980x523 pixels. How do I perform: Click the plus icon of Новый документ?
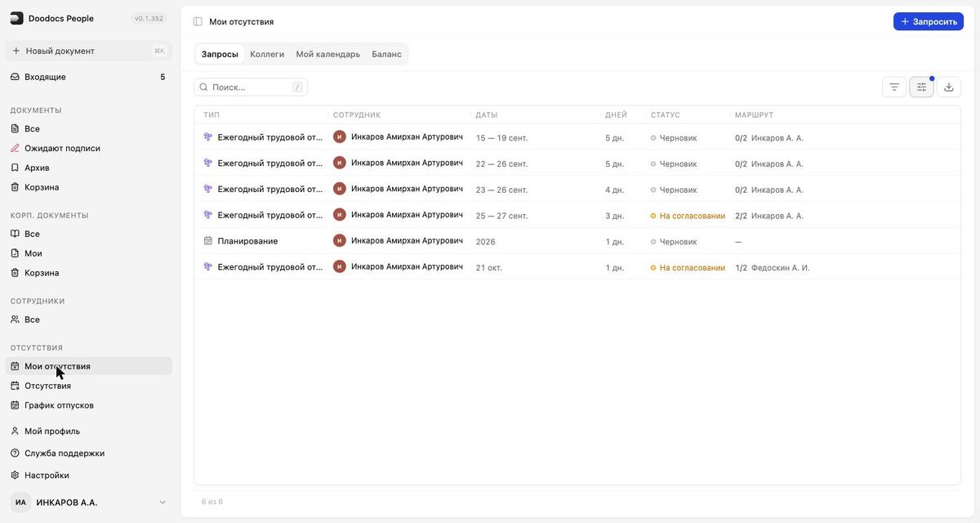point(16,51)
